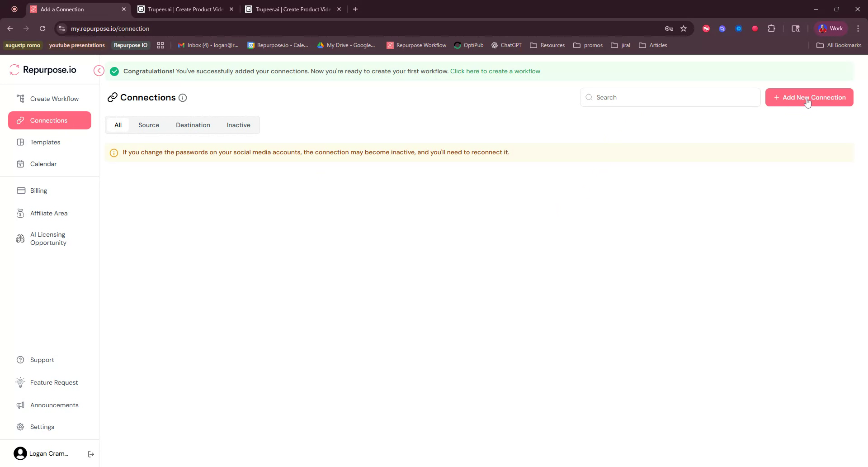
Task: Open Settings from the sidebar
Action: 42,427
